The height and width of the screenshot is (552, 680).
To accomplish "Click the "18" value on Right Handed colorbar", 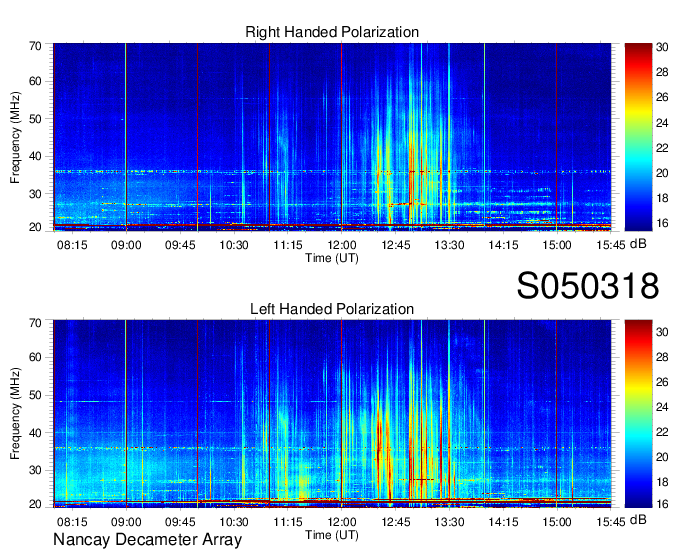I will [x=662, y=198].
